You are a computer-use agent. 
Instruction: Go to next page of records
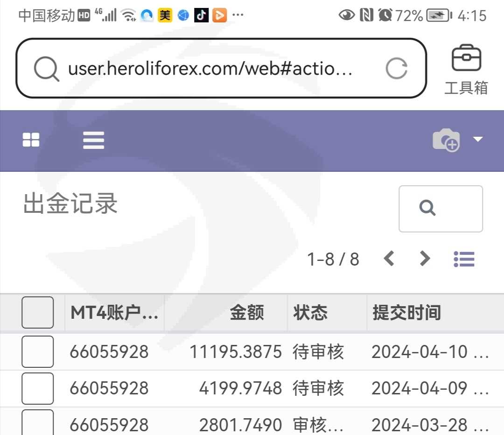[x=425, y=259]
